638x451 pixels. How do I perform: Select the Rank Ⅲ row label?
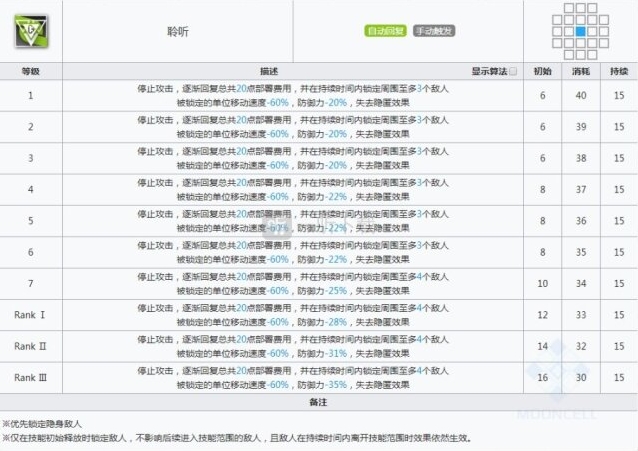(30, 378)
